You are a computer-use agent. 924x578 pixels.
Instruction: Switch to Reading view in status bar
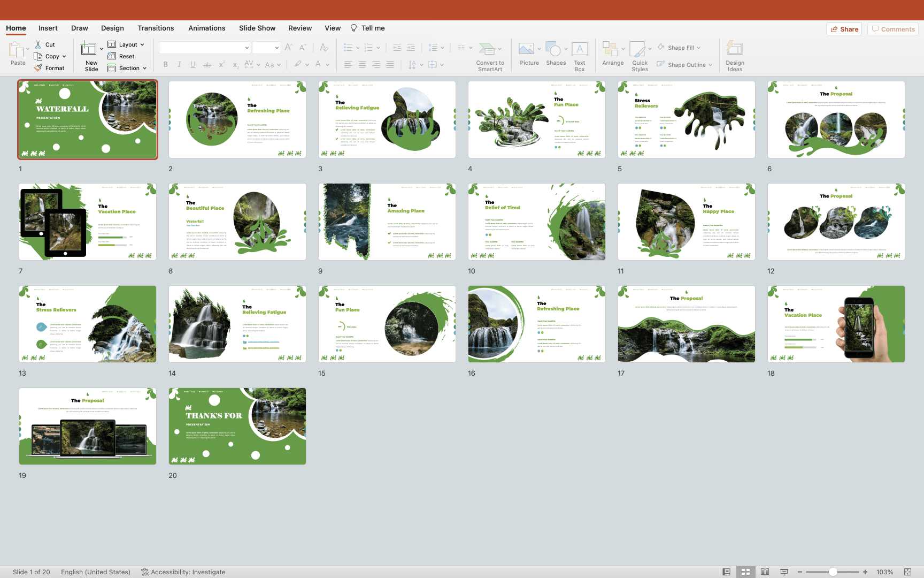(x=765, y=572)
